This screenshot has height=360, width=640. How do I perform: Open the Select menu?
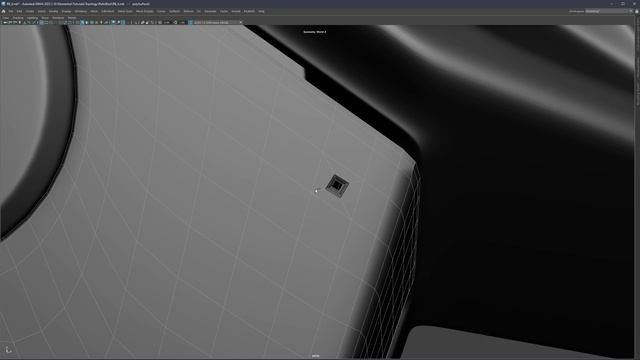coord(41,11)
